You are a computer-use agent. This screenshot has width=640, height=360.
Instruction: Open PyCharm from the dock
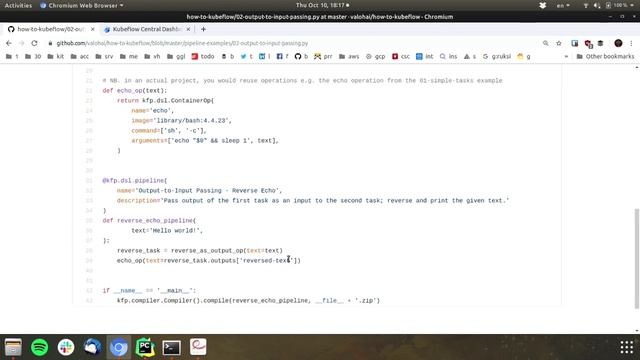tap(145, 347)
